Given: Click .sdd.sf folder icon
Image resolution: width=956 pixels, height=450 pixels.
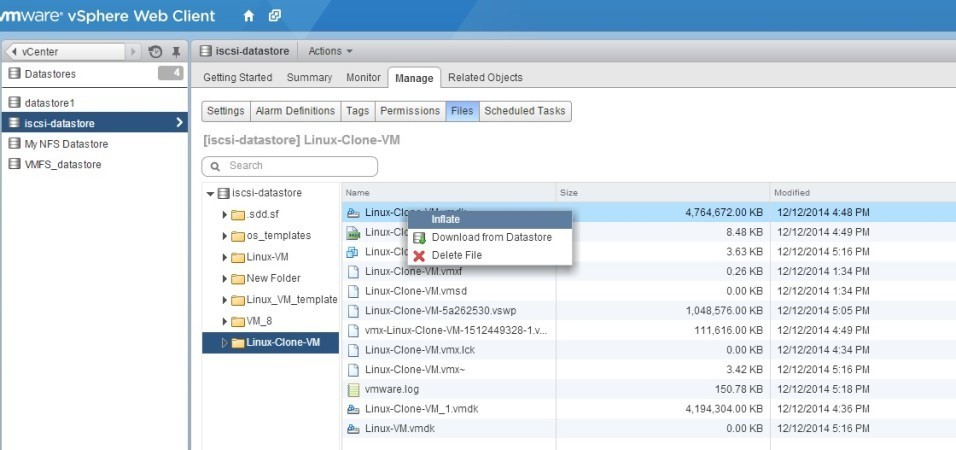Looking at the screenshot, I should 238,215.
